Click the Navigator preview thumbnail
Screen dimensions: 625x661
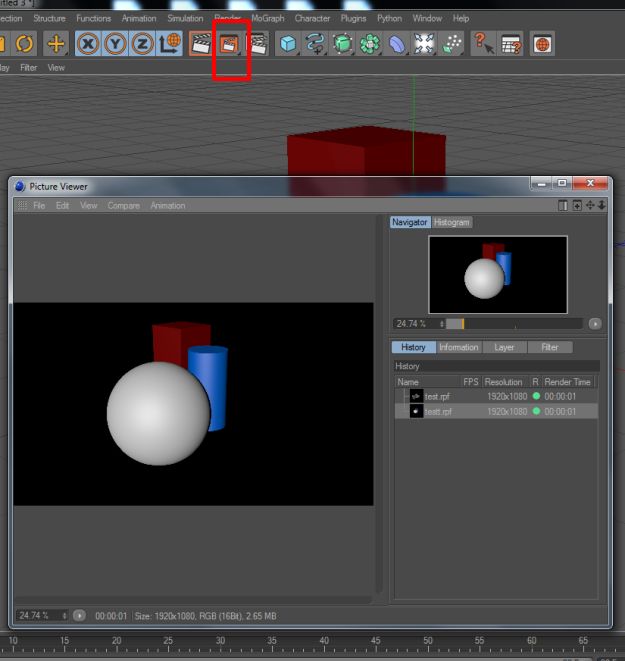tap(498, 274)
